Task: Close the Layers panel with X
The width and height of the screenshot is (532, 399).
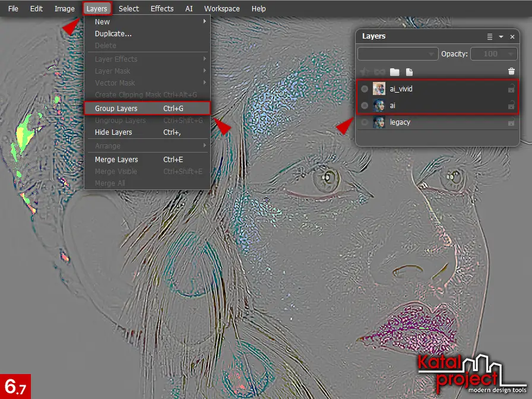Action: click(512, 37)
